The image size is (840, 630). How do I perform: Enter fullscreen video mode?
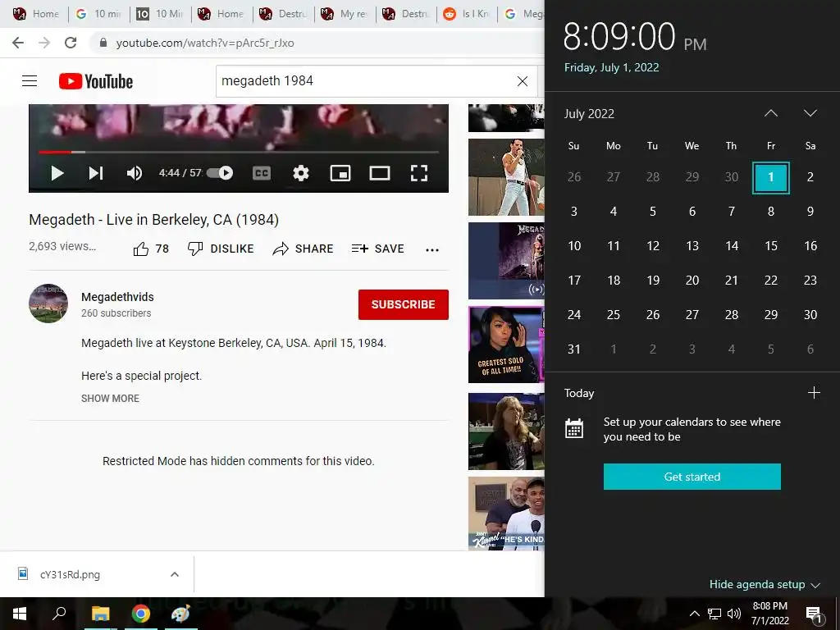point(419,173)
